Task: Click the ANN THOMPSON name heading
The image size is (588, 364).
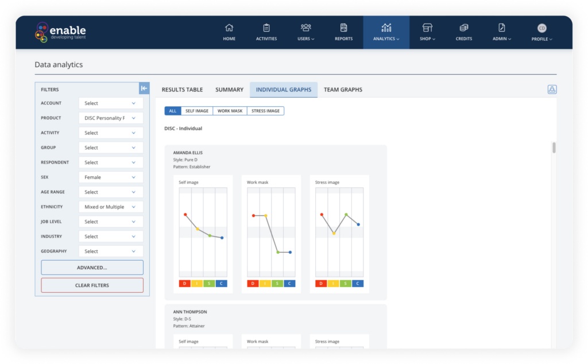Action: point(189,312)
